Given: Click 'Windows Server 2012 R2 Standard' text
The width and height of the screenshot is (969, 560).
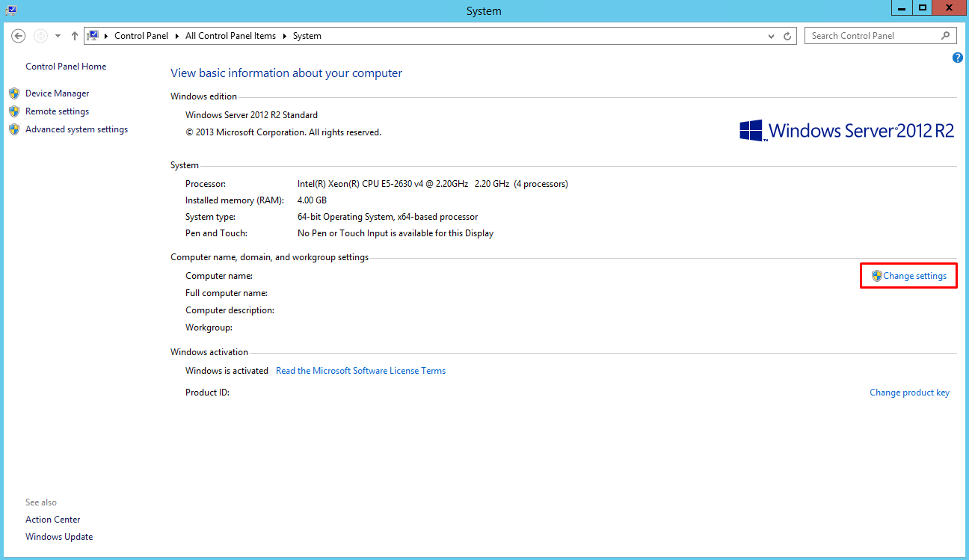Looking at the screenshot, I should click(x=251, y=115).
